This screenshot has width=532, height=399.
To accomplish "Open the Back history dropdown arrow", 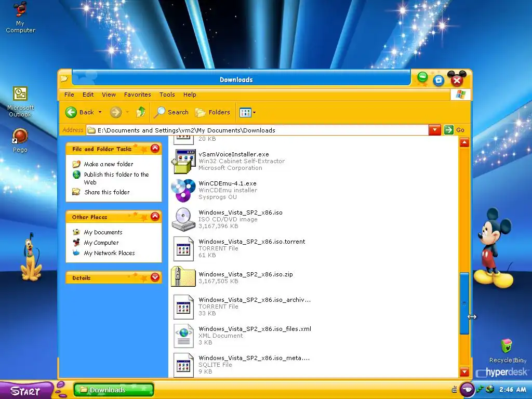I will click(100, 112).
